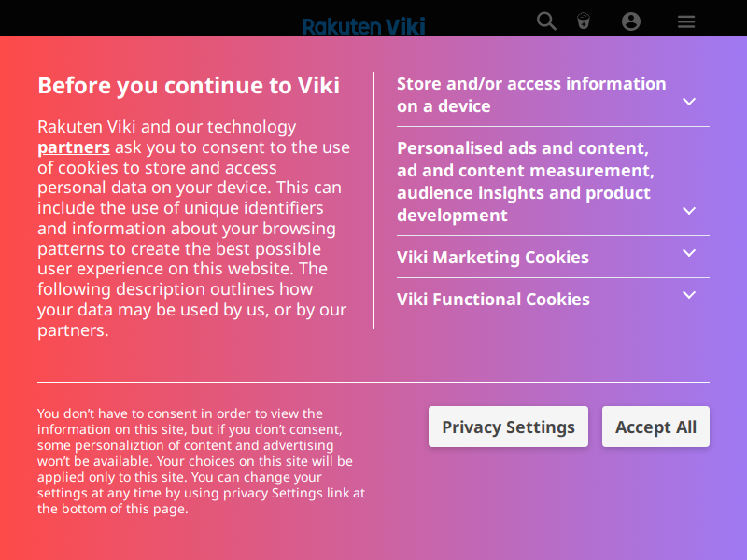Select the Personalised ads and content heading

coord(526,181)
